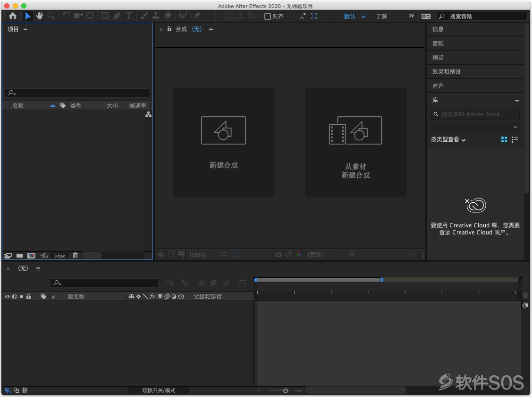Click the snapshot camera icon in viewer

tap(279, 254)
